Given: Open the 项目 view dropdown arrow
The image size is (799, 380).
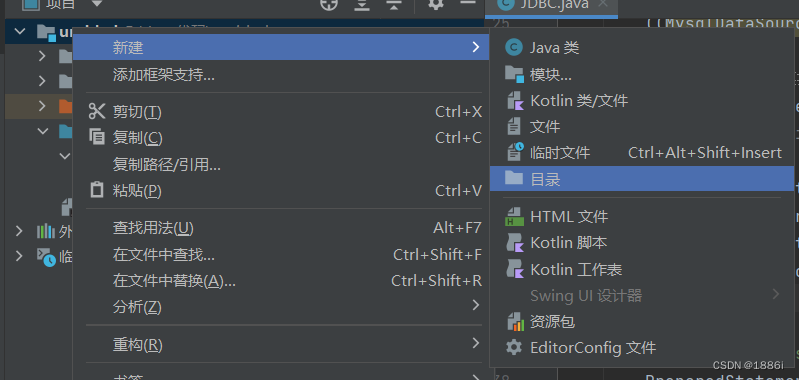Looking at the screenshot, I should click(x=97, y=4).
